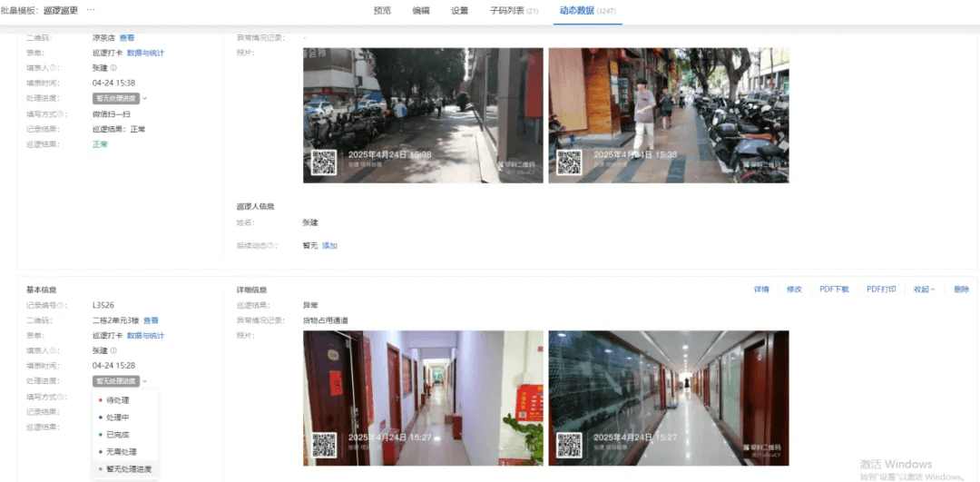
Task: Click the ··· more options icon near template name
Action: pos(91,10)
